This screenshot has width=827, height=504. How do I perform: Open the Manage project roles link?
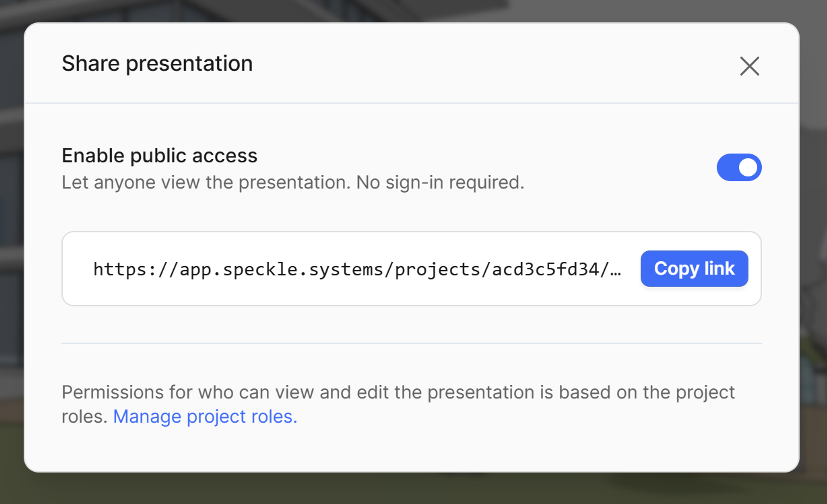[205, 417]
